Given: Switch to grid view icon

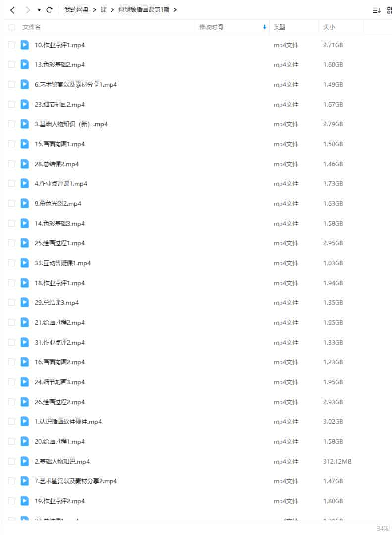Looking at the screenshot, I should [389, 10].
